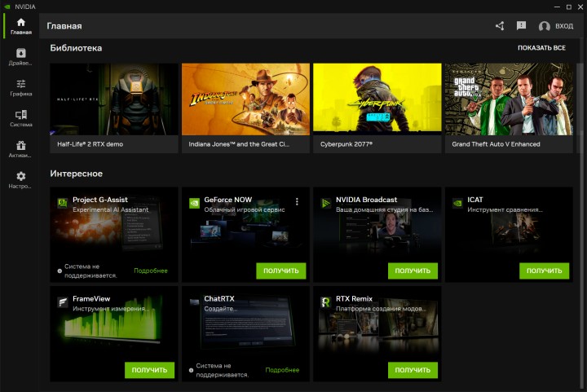Open the Главная home sidebar tab

[21, 26]
